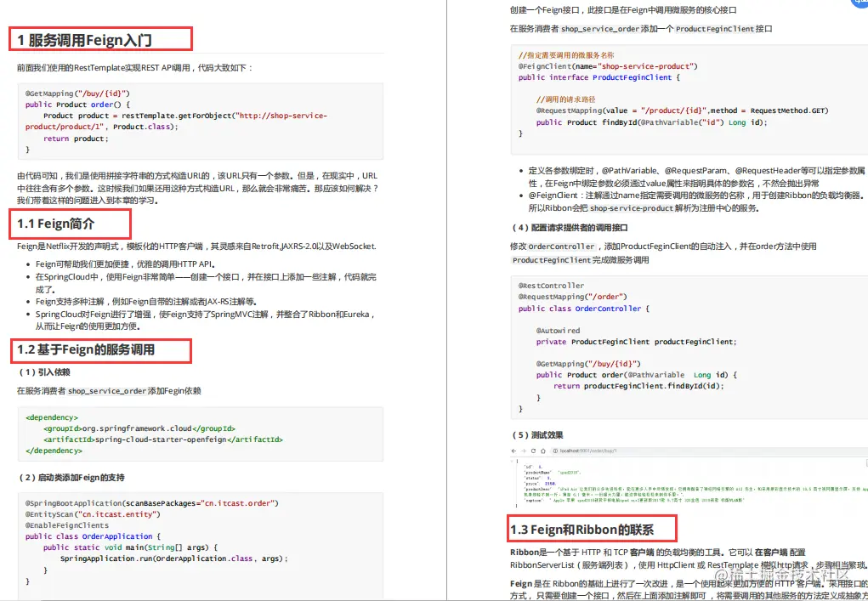
Task: Click the comment "//调用的请求路径"
Action: (x=565, y=99)
